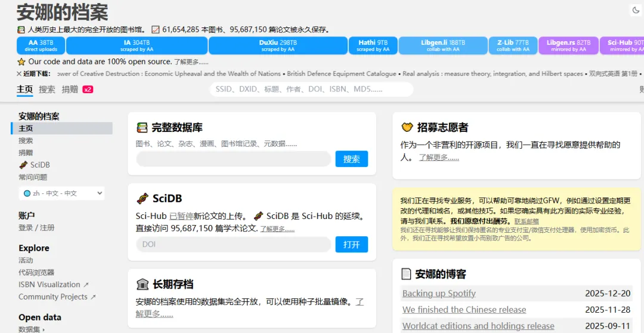Viewport: 644px width, 333px height.
Task: Select the 捐赠 tab in top navigation
Action: coord(70,89)
